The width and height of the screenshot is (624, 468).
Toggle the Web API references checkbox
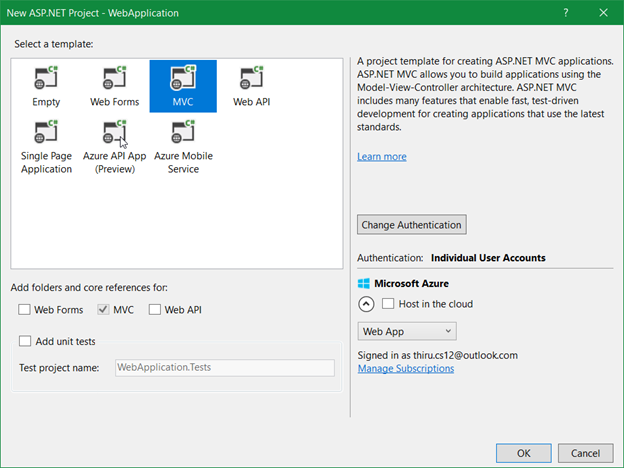click(x=155, y=310)
